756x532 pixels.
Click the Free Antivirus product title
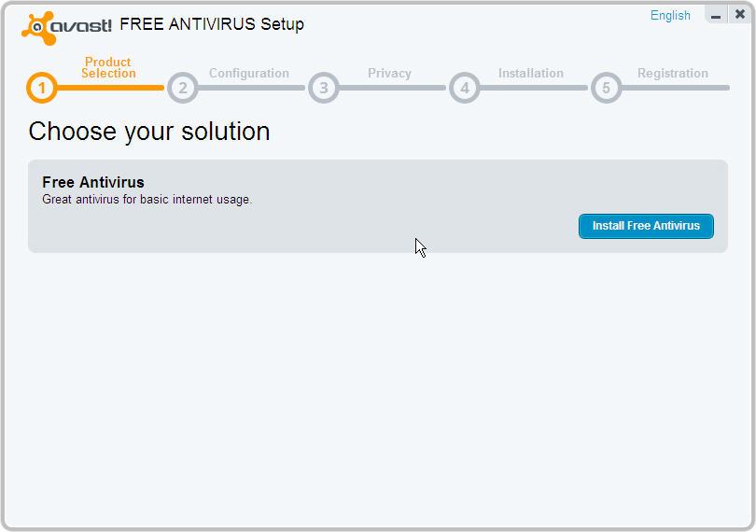[x=93, y=182]
